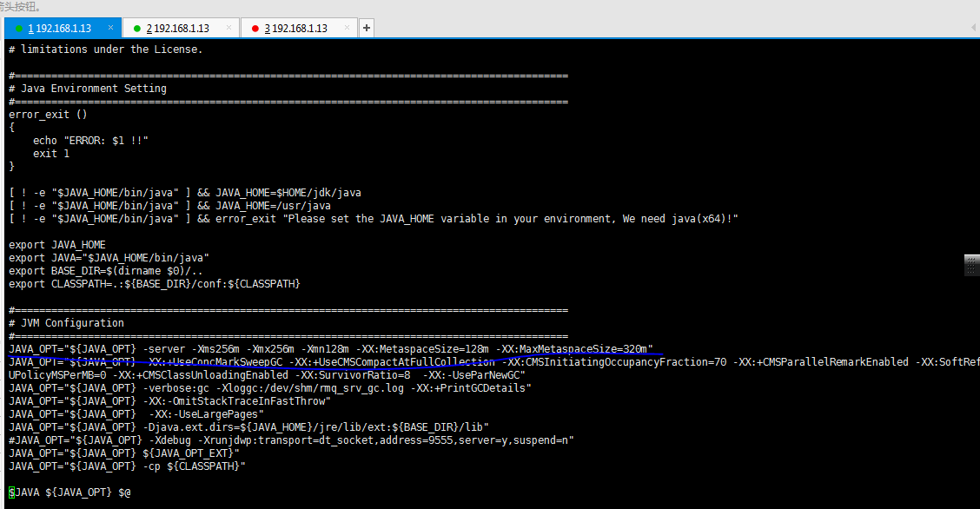Click the red disconnected status dot on tab 3
This screenshot has height=509, width=980.
point(255,29)
